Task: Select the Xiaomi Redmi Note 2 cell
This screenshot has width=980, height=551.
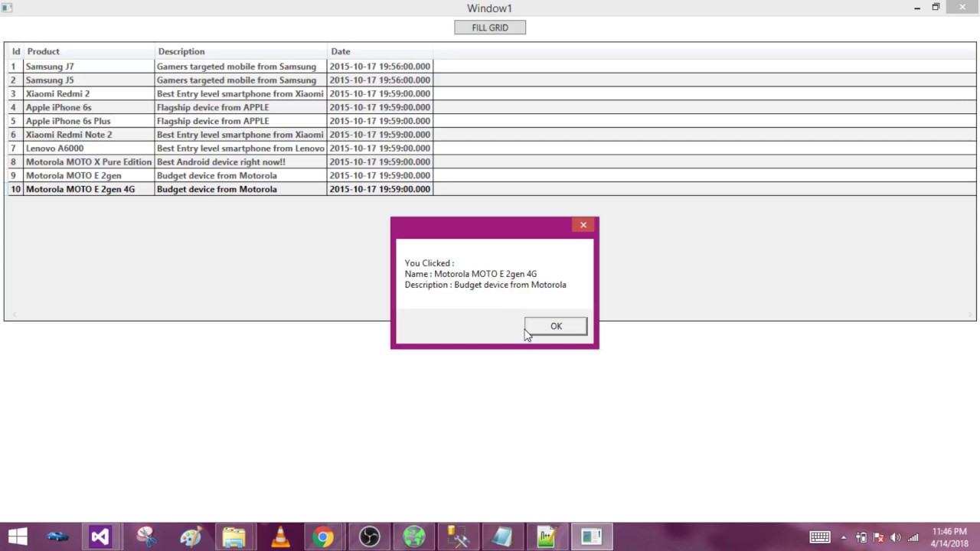Action: click(x=89, y=135)
